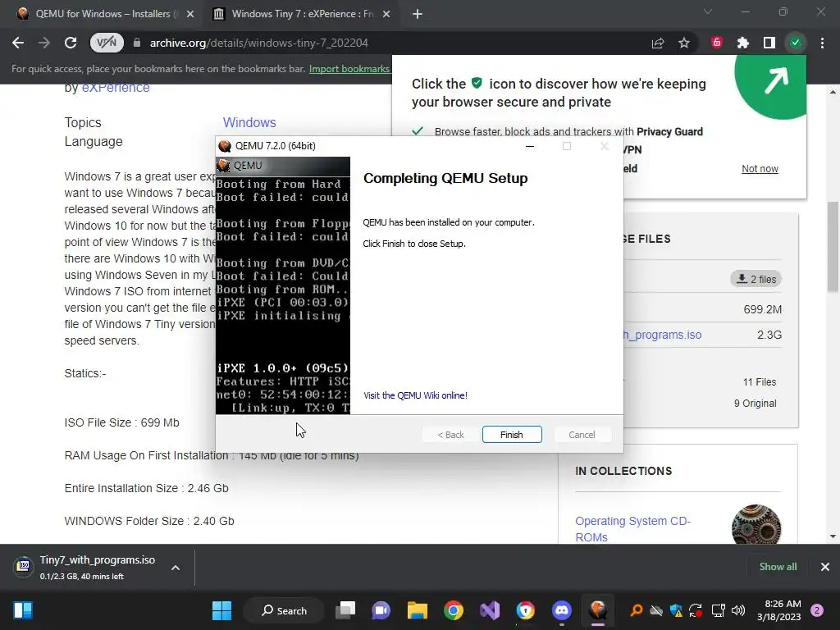Click Finish to close QEMU Setup
The height and width of the screenshot is (630, 840).
pyautogui.click(x=512, y=435)
